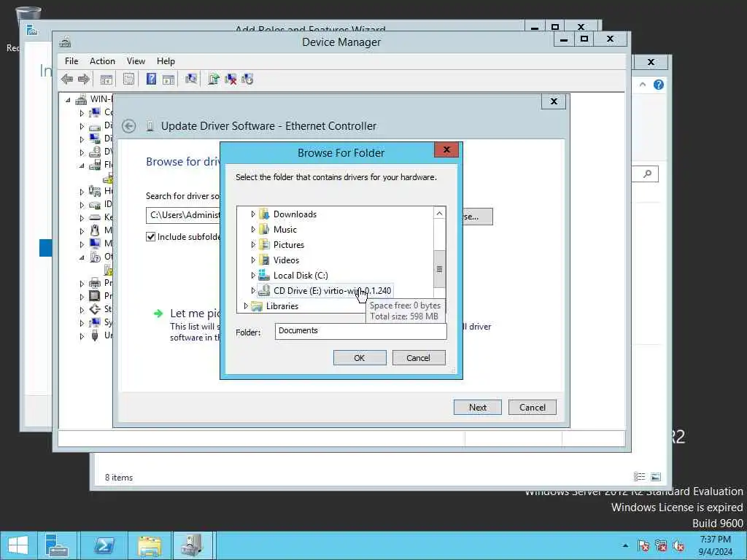Viewport: 747px width, 560px height.
Task: Open PowerShell from the taskbar
Action: (104, 545)
